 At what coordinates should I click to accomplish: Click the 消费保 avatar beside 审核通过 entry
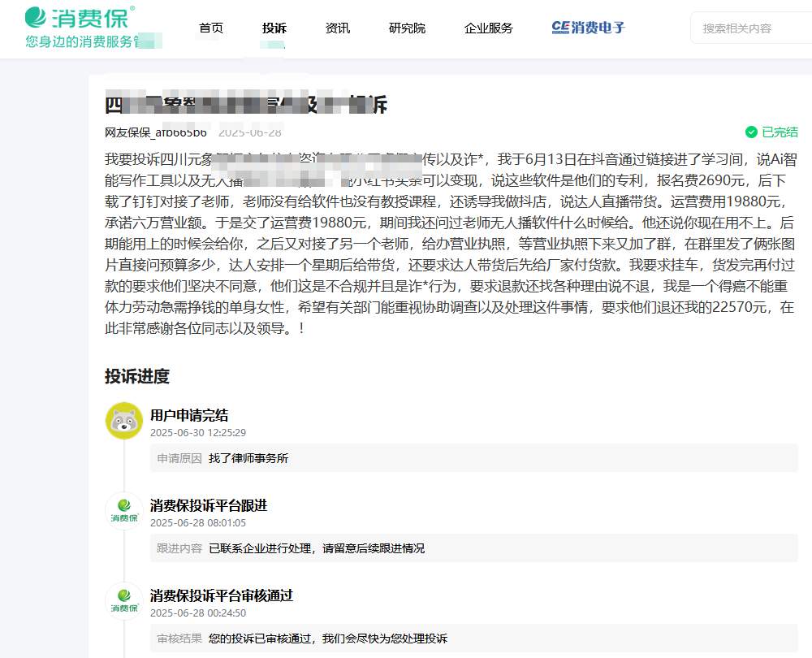(x=123, y=601)
